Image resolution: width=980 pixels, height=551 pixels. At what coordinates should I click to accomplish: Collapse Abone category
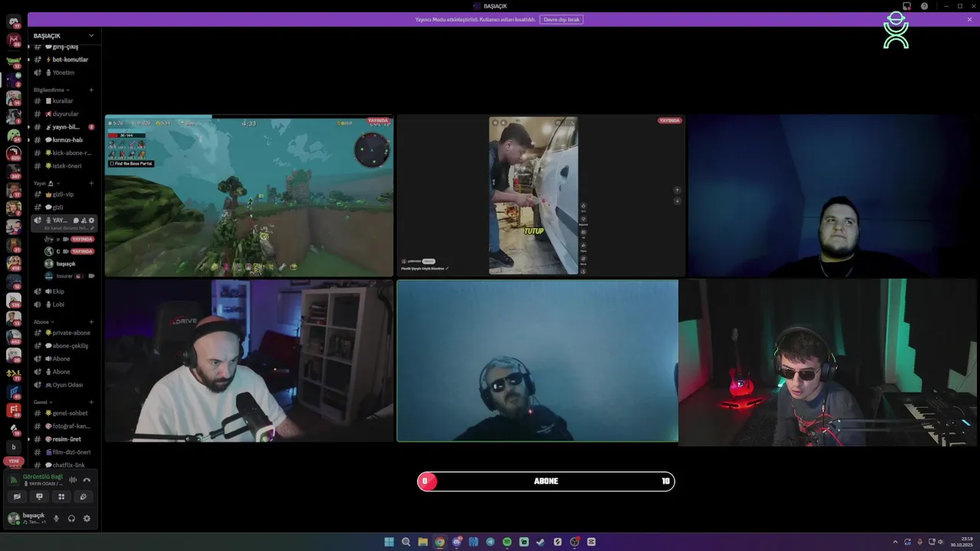tap(44, 322)
